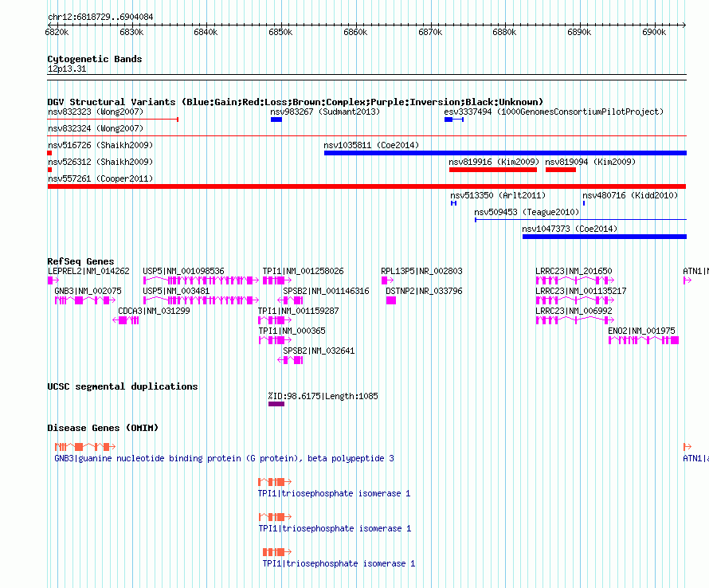Viewport: 709px width, 588px height.
Task: Click the 6880k mark on the ruler
Action: (504, 32)
